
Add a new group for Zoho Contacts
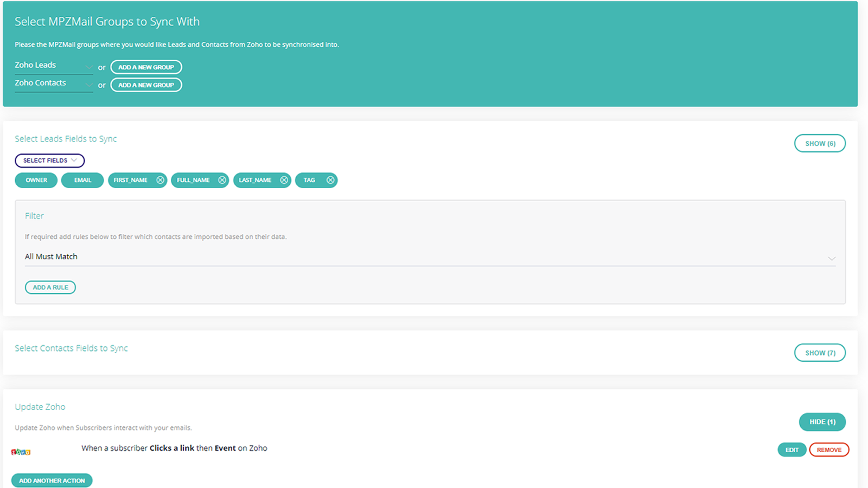coord(146,85)
